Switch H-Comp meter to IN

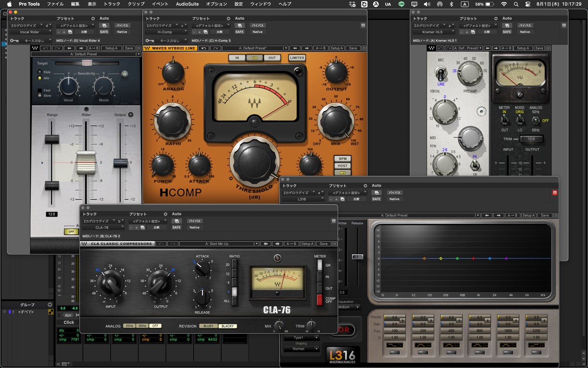coord(237,58)
